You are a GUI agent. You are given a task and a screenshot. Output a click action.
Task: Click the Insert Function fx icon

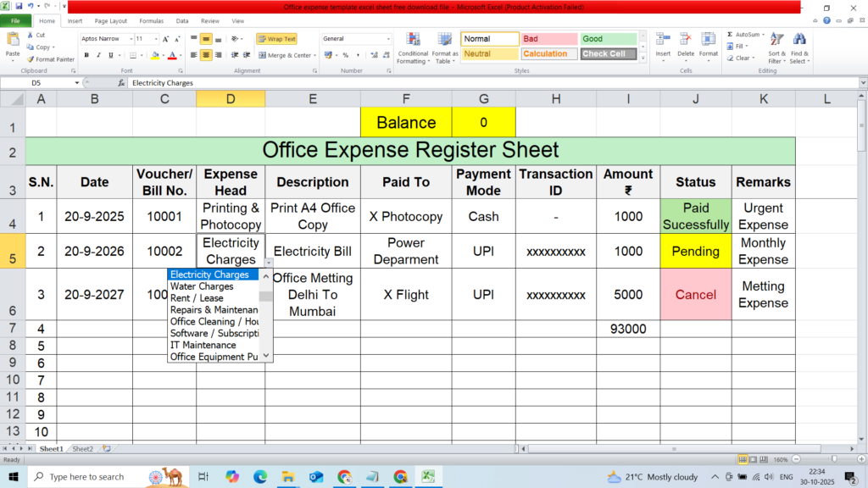(x=122, y=83)
